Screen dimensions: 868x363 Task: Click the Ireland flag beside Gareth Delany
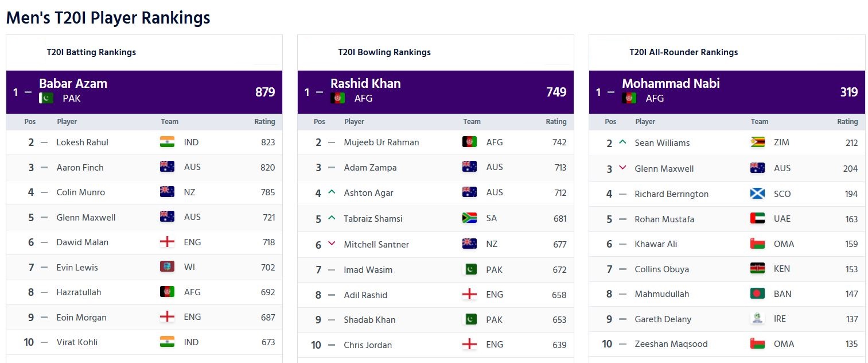click(x=757, y=319)
